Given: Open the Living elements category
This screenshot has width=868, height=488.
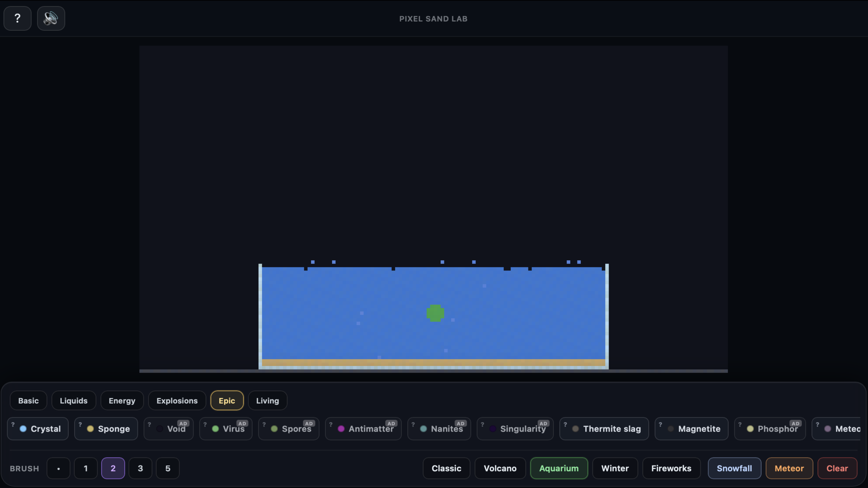Looking at the screenshot, I should (267, 400).
